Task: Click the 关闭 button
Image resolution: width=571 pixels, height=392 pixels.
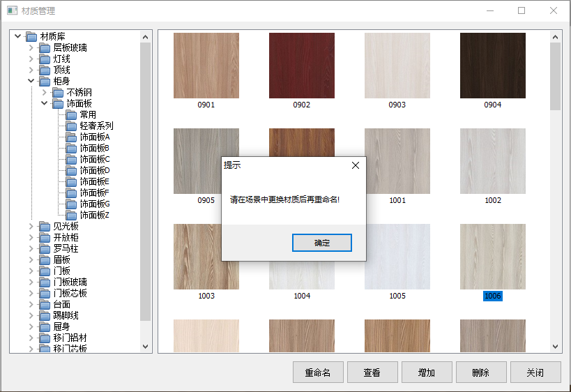Action: 535,372
